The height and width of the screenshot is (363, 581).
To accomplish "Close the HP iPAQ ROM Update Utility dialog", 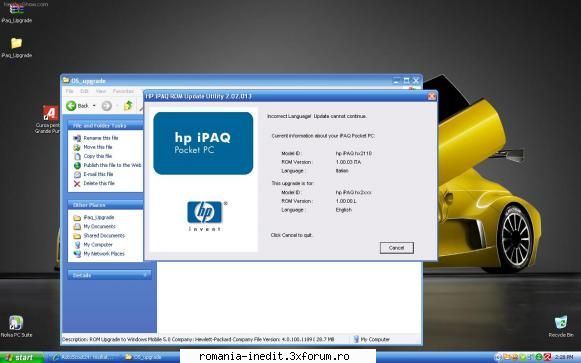I will tap(432, 96).
